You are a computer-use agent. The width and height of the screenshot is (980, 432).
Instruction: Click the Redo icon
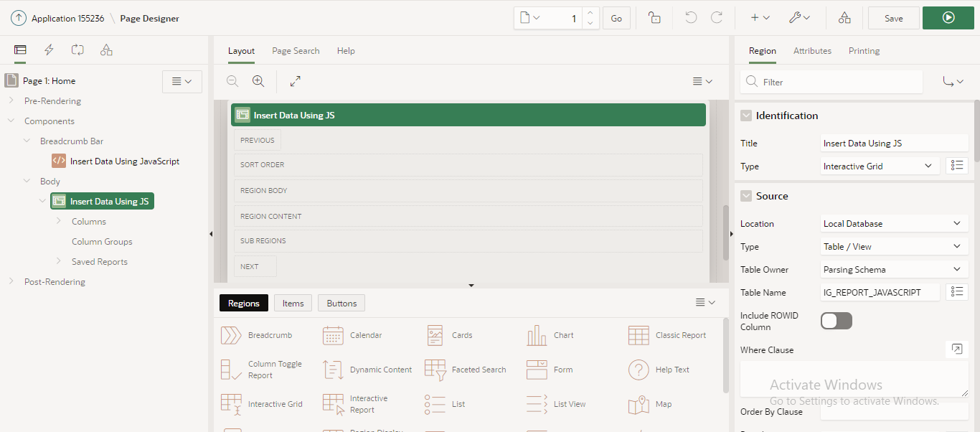pos(717,18)
